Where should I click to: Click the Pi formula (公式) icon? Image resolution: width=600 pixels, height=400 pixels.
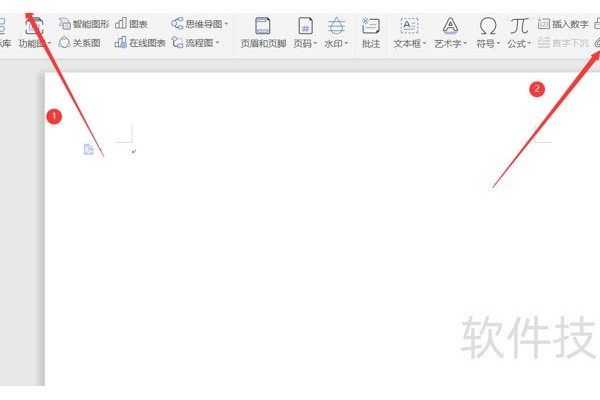[x=519, y=26]
